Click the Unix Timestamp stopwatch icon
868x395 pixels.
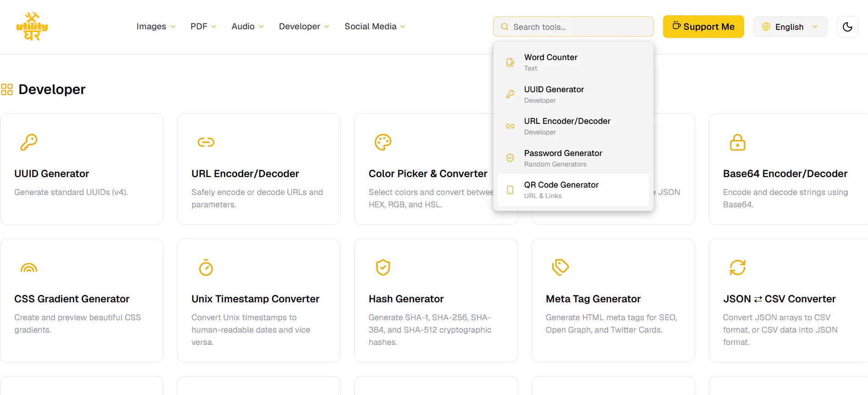coord(206,267)
